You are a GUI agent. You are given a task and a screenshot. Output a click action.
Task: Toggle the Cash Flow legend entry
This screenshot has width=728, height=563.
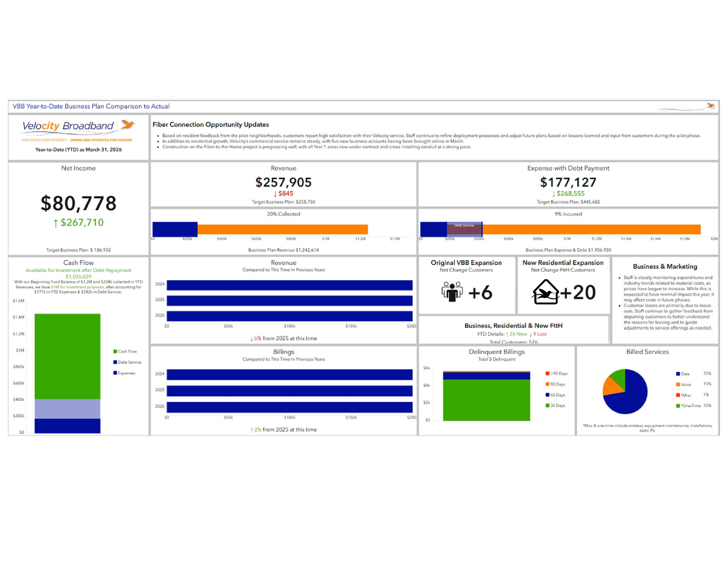pyautogui.click(x=125, y=351)
